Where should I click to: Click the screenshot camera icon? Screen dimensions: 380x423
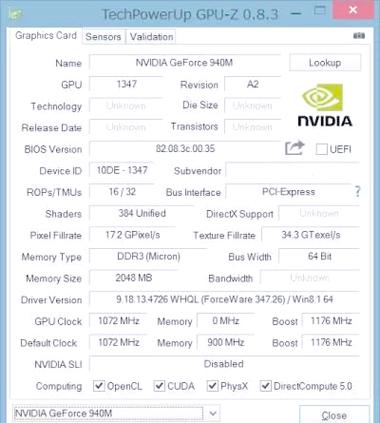(x=359, y=36)
